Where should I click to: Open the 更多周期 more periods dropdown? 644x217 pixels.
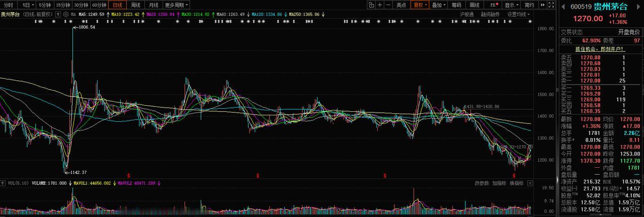(176, 5)
